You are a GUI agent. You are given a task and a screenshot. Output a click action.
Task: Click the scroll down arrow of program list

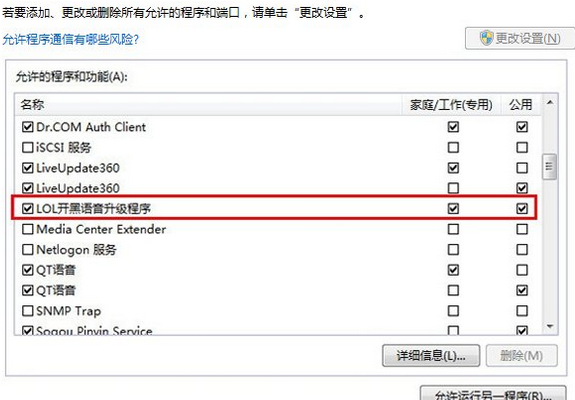tap(549, 326)
